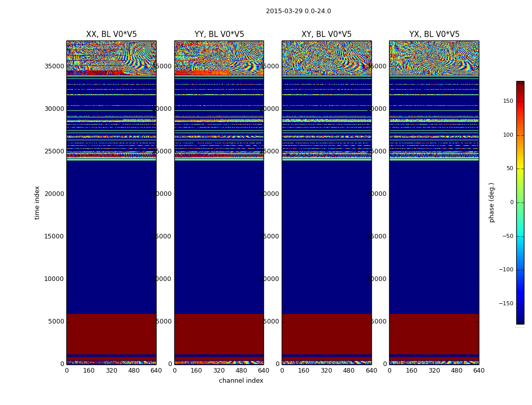Click the 15000 tick on XX panel's y-axis
The width and height of the screenshot is (532, 405).
(55, 236)
